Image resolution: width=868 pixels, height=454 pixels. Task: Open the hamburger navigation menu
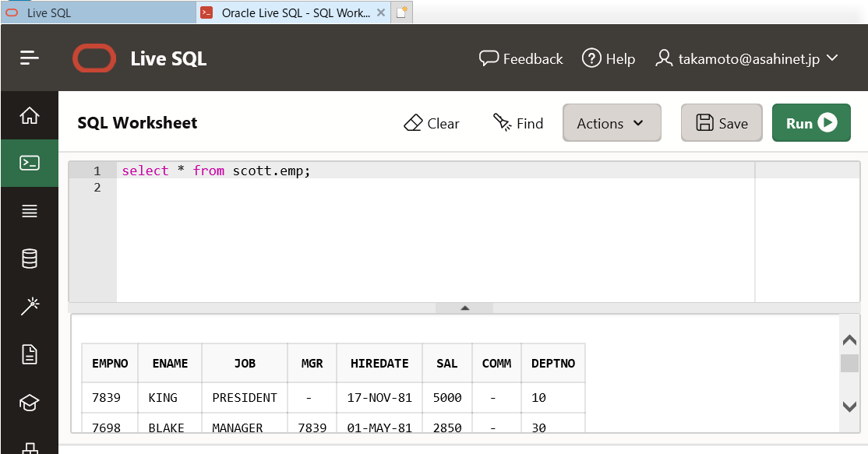pyautogui.click(x=30, y=58)
